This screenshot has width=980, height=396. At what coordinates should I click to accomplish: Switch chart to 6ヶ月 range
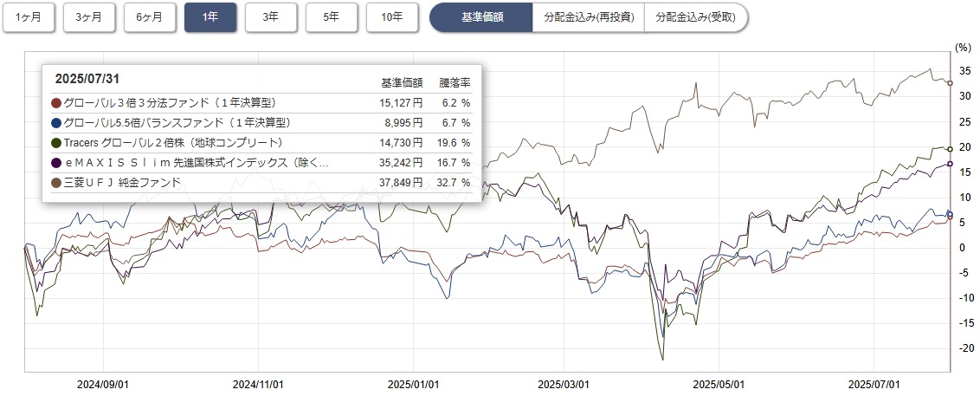[150, 17]
